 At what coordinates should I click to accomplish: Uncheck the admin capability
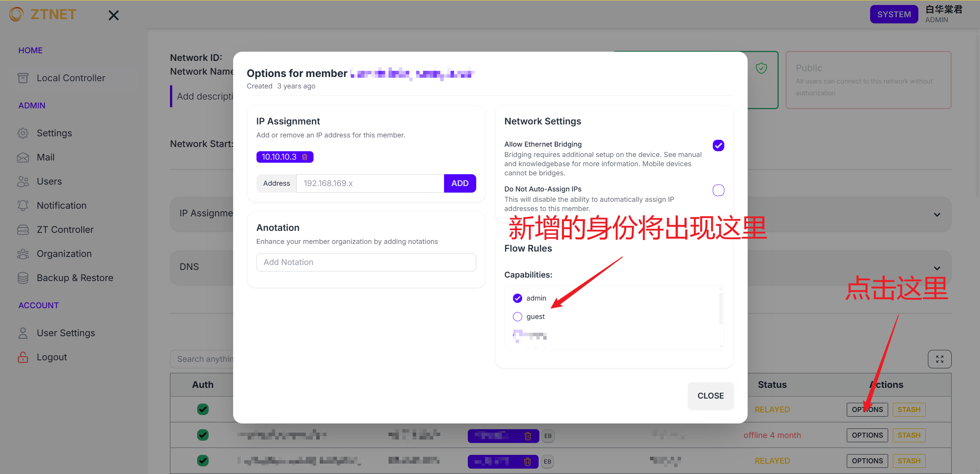[x=518, y=298]
